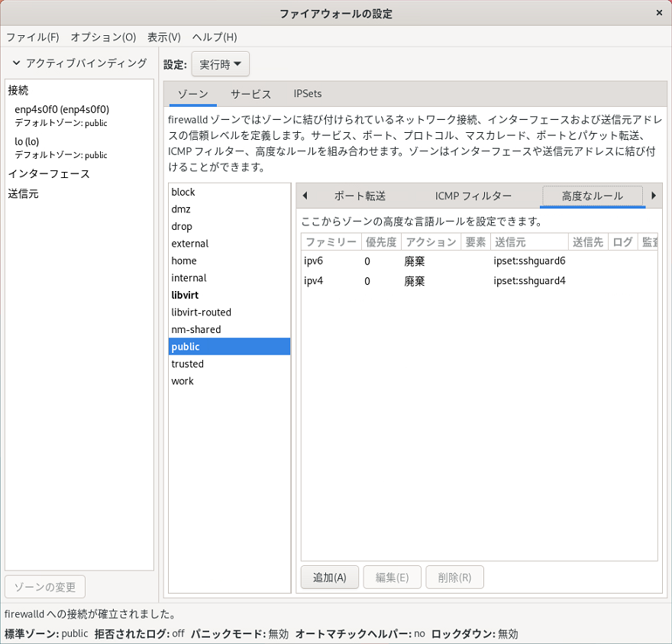
Task: Close the firewall configuration window
Action: (658, 13)
